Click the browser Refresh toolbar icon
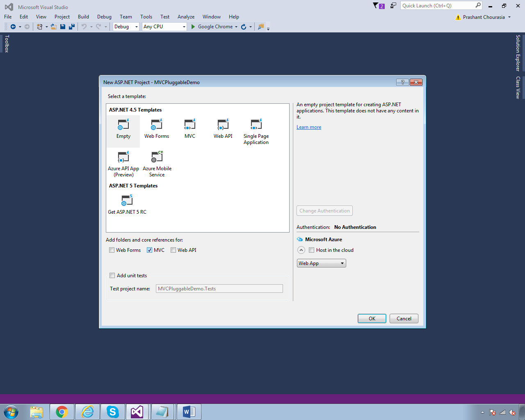This screenshot has width=525, height=420. coord(244,27)
